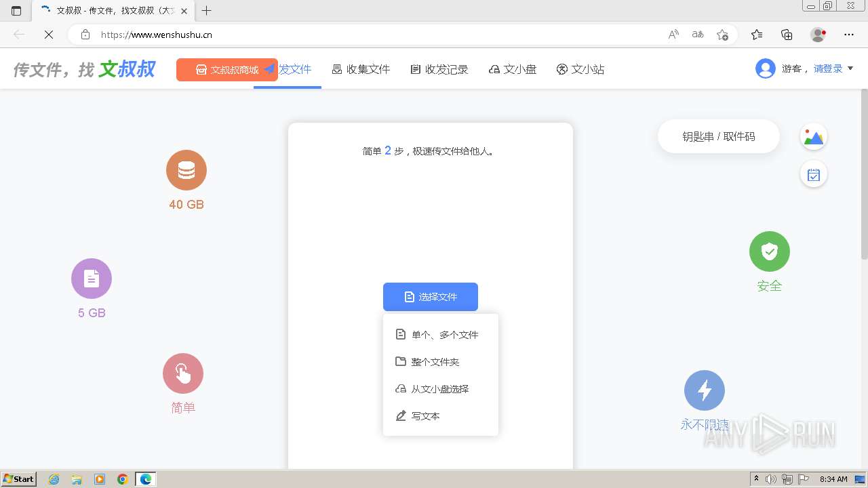Open the taskbar media player icon
The width and height of the screenshot is (868, 488).
100,479
